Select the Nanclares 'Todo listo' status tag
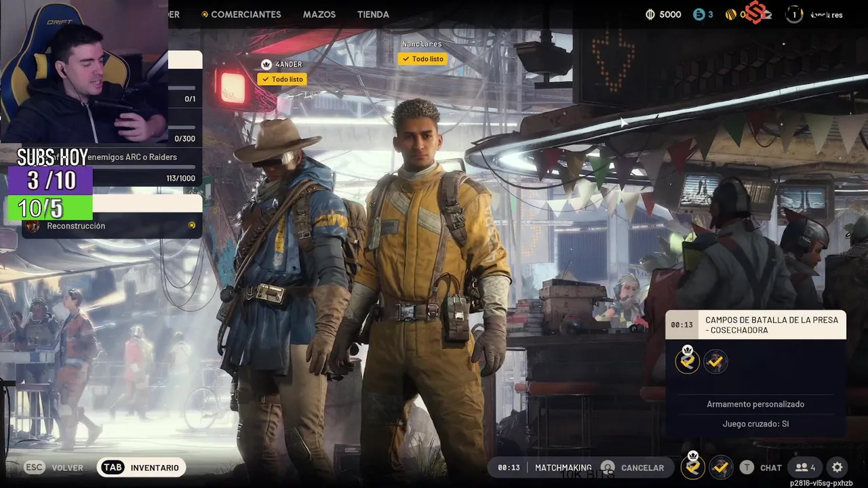Screen dimensions: 868x488 (x=422, y=59)
